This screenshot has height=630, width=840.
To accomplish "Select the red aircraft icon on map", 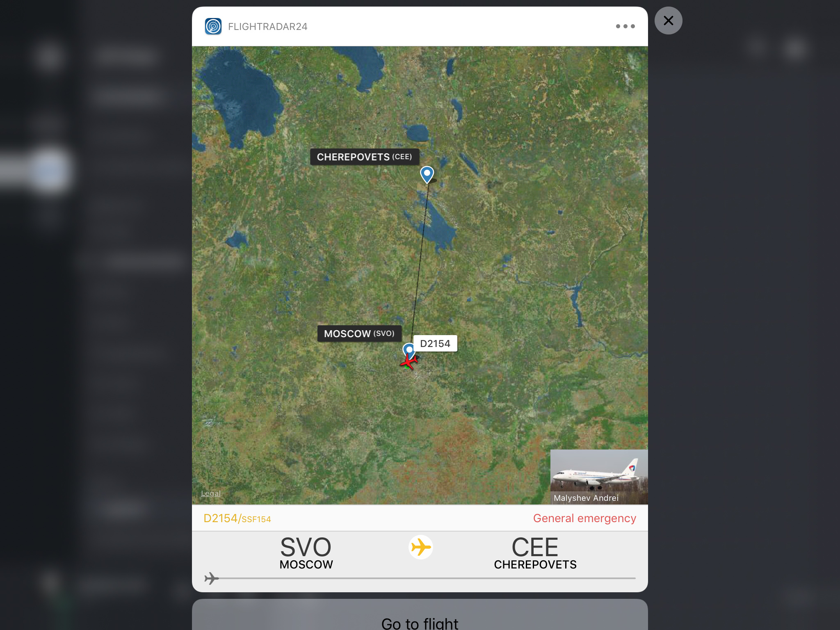I will click(x=409, y=362).
